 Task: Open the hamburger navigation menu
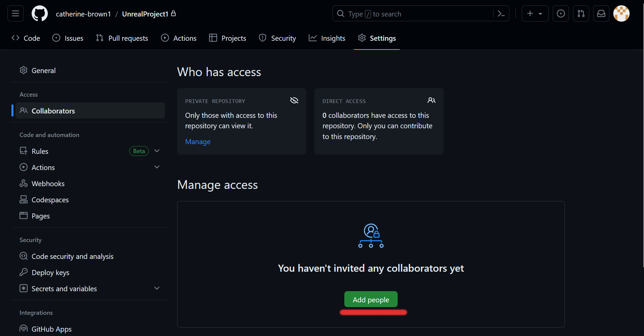coord(15,13)
